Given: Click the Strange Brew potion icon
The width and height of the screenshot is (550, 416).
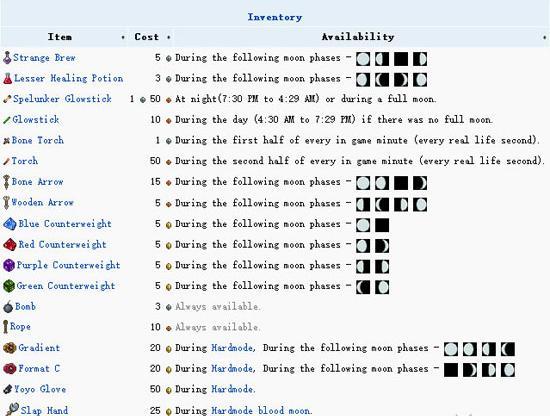Looking at the screenshot, I should coord(7,58).
